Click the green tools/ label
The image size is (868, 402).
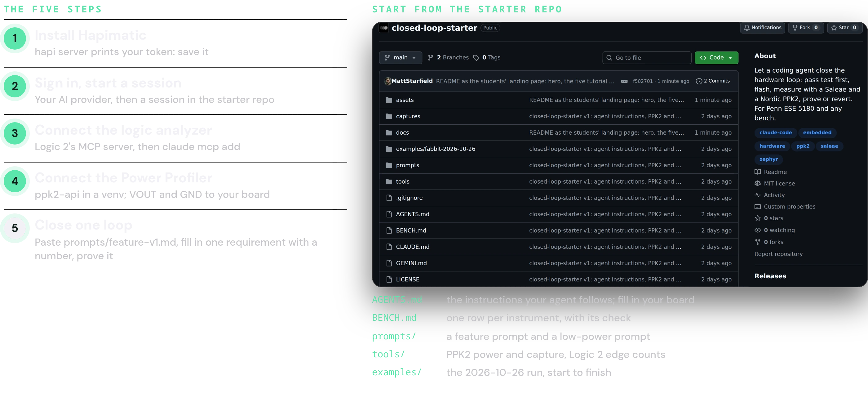(x=388, y=355)
